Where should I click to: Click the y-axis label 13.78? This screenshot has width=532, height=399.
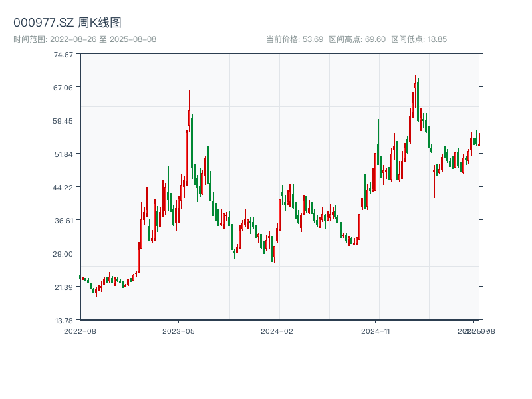coord(64,321)
